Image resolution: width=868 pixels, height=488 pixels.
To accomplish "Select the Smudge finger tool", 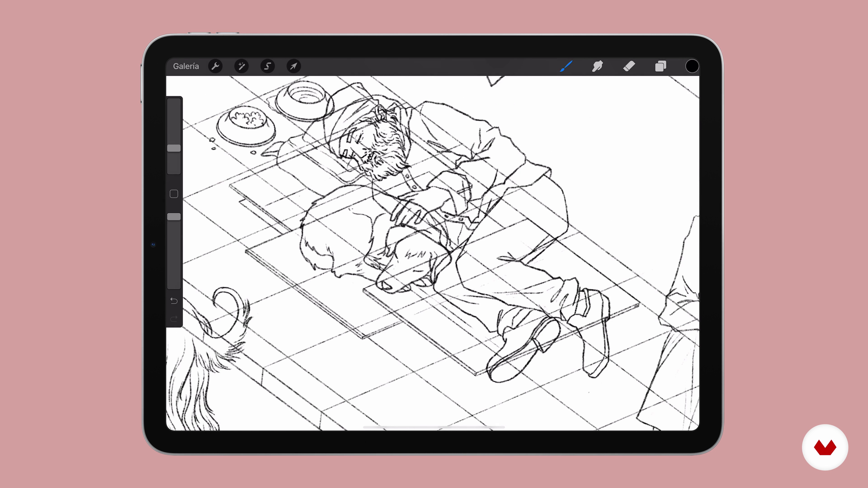I will (597, 66).
